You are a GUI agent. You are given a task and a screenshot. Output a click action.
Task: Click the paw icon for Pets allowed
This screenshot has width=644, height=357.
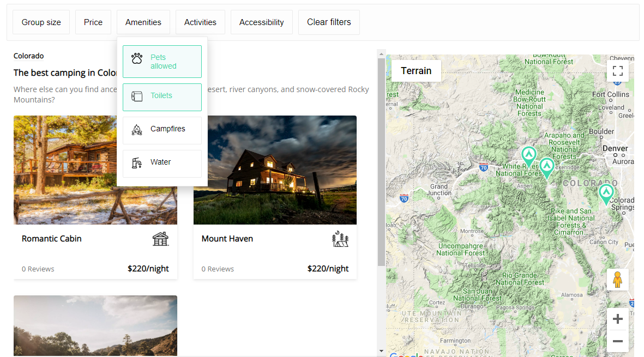pyautogui.click(x=137, y=58)
